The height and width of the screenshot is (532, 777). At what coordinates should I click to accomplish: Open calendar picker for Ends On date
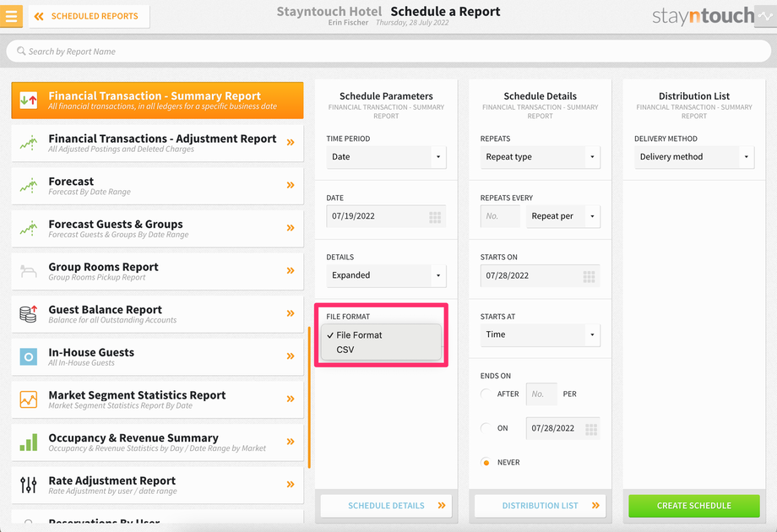590,430
